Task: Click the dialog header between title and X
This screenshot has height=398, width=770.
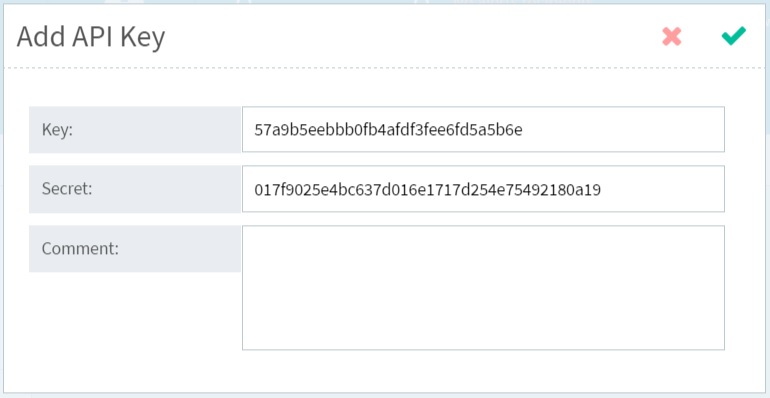Action: [x=412, y=37]
